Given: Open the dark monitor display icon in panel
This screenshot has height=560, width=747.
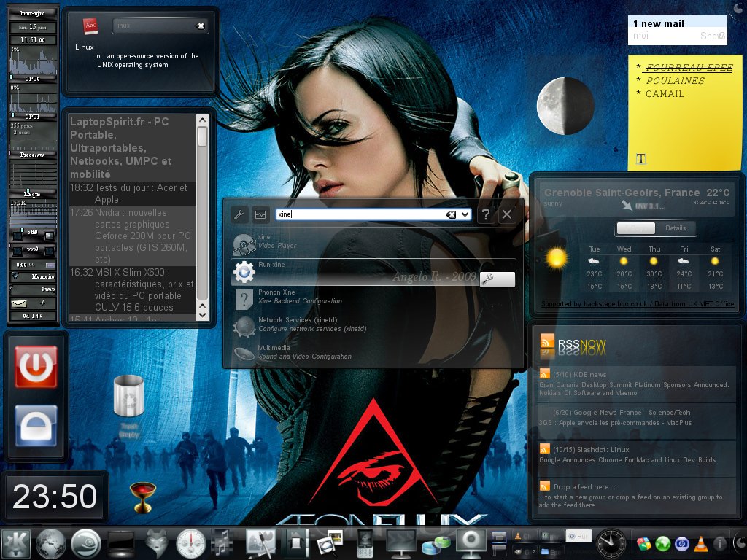Looking at the screenshot, I should click(400, 543).
